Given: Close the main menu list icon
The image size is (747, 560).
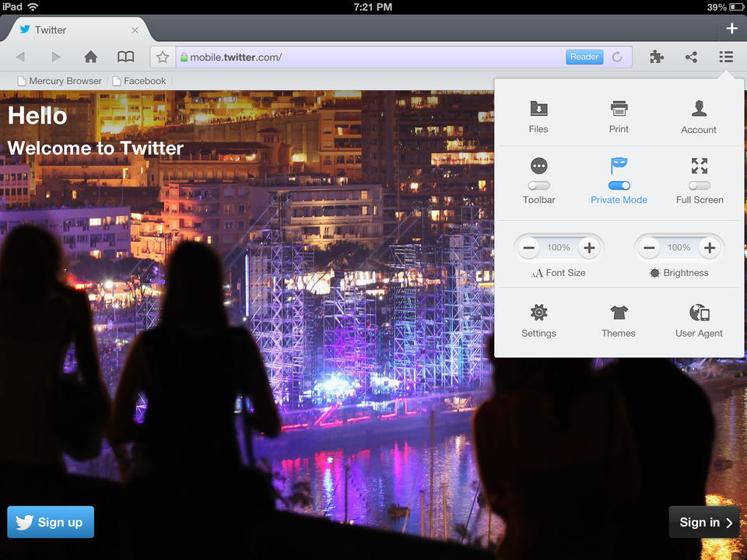Looking at the screenshot, I should [x=726, y=57].
